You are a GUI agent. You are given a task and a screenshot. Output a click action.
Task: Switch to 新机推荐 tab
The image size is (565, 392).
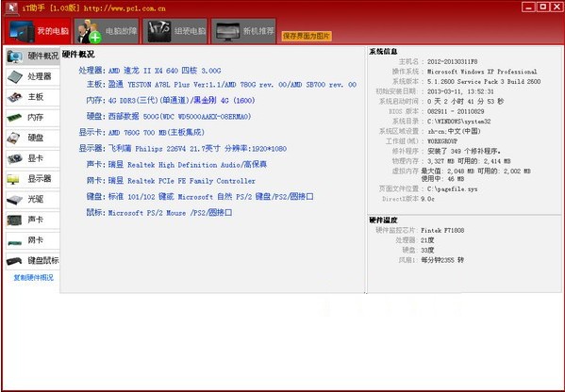(243, 31)
